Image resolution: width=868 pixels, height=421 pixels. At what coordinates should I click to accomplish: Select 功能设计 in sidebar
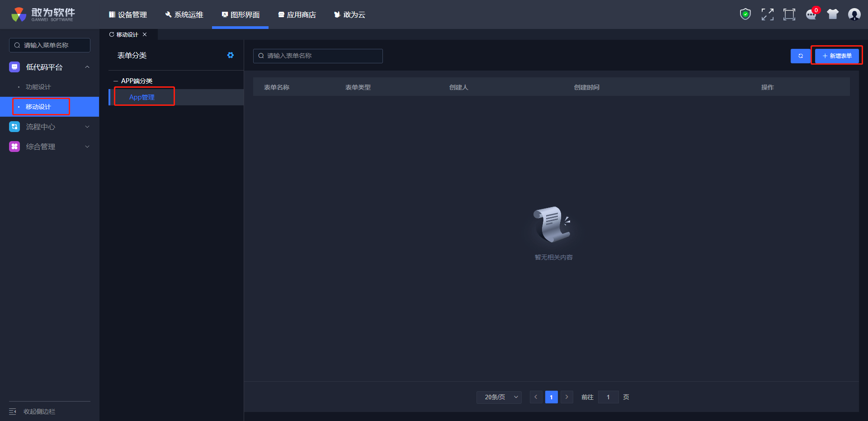(x=38, y=87)
